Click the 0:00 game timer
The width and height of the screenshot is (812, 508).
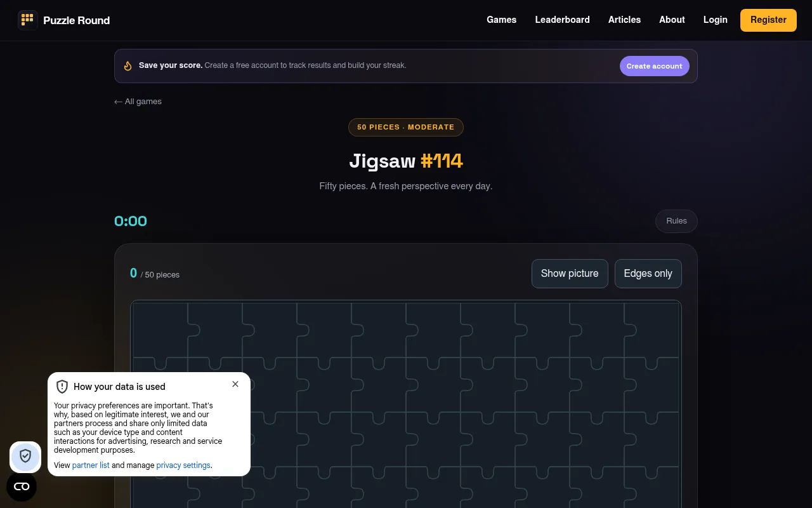(131, 221)
